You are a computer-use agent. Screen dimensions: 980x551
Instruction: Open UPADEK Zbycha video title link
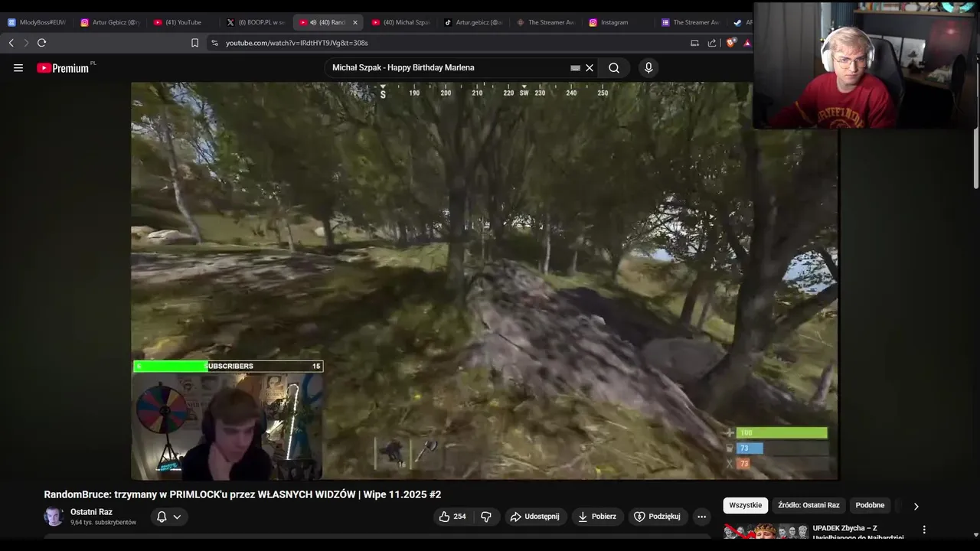858,533
